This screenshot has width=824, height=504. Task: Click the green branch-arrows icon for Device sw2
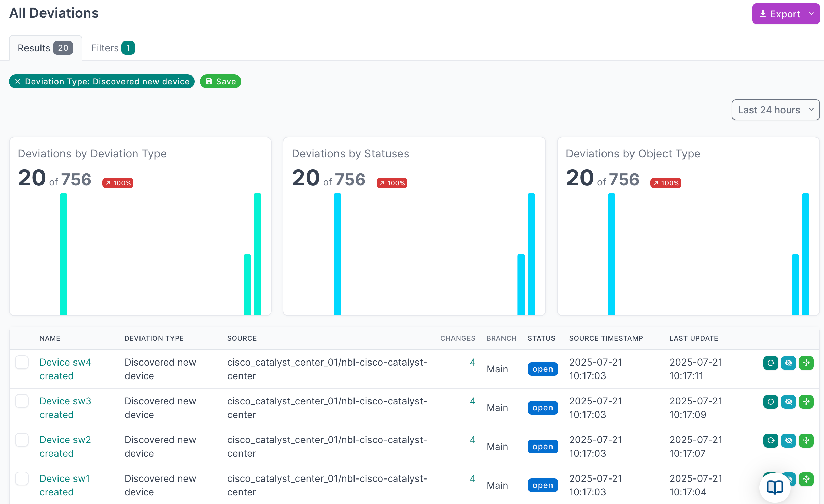point(806,440)
